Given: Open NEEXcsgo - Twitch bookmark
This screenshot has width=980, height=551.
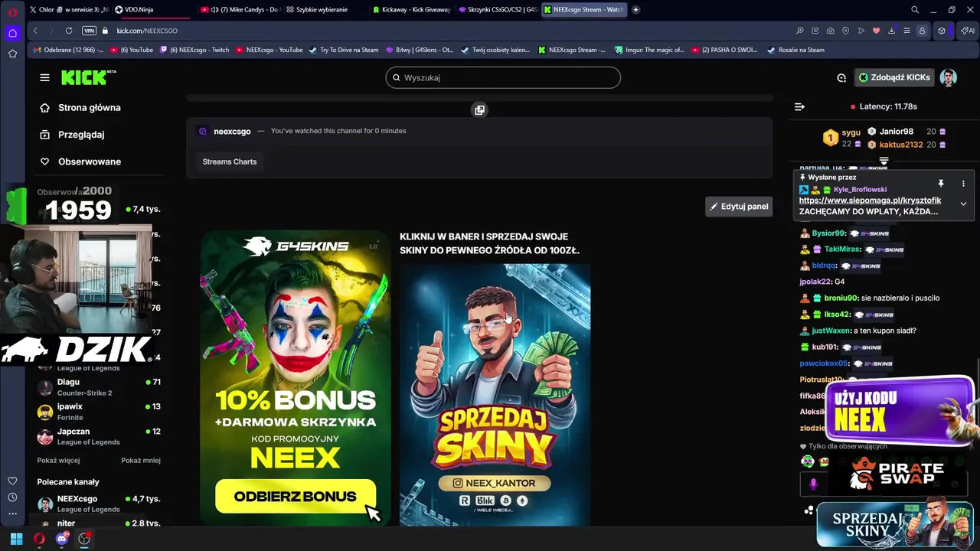Looking at the screenshot, I should (x=194, y=50).
